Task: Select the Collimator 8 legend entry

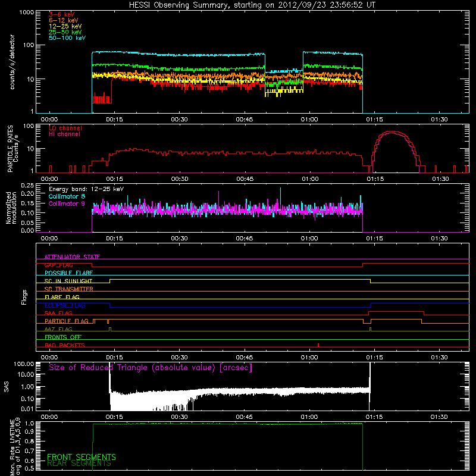Action: tap(67, 196)
